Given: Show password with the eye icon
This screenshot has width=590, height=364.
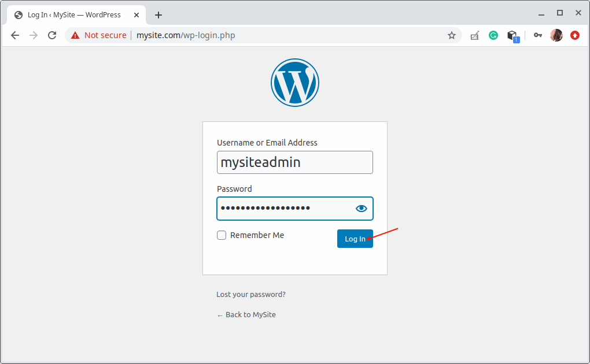Looking at the screenshot, I should (362, 209).
